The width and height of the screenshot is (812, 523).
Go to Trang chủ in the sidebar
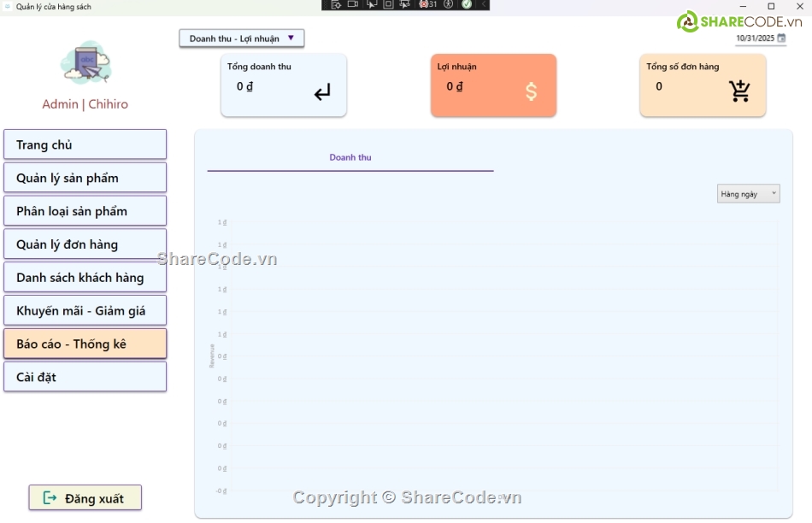coord(85,144)
